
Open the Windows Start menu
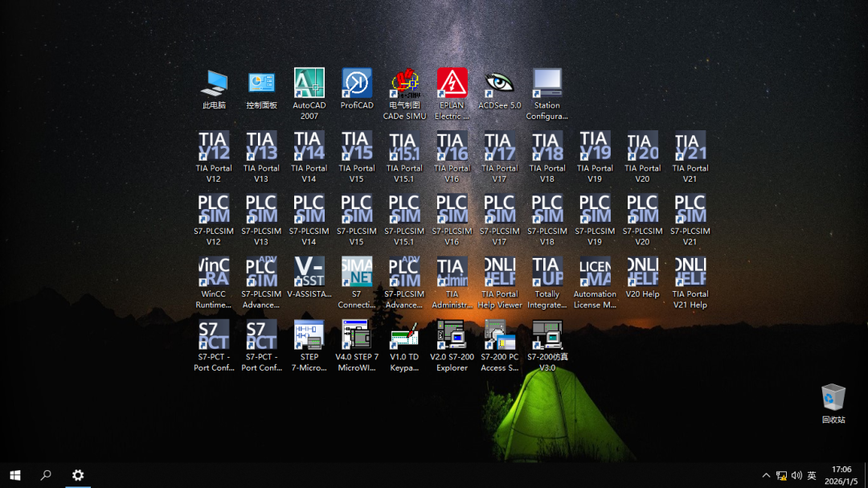(14, 475)
